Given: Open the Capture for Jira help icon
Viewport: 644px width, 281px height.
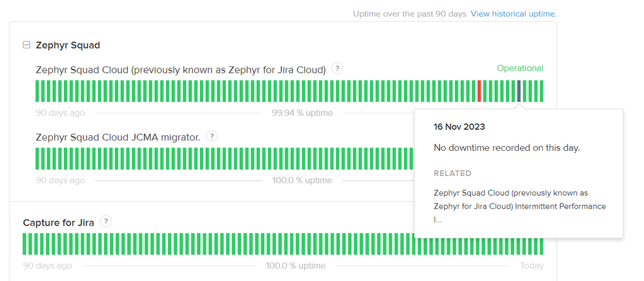Looking at the screenshot, I should (x=106, y=222).
